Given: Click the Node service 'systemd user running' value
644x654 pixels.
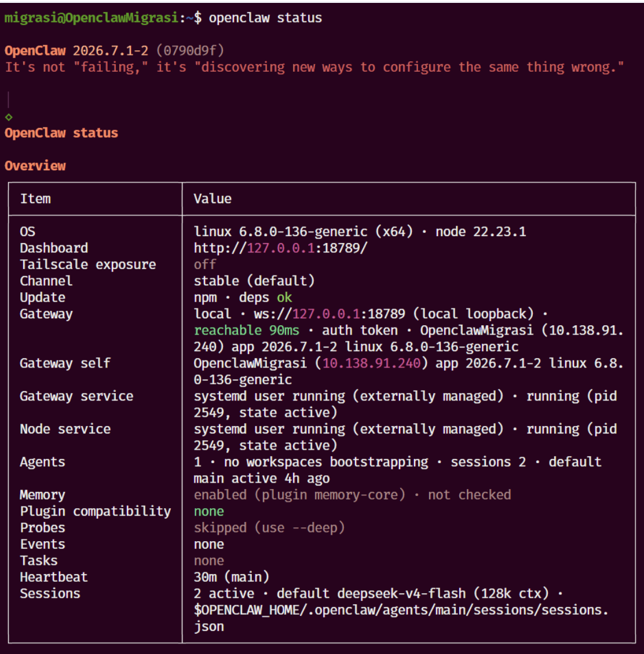Looking at the screenshot, I should 269,429.
